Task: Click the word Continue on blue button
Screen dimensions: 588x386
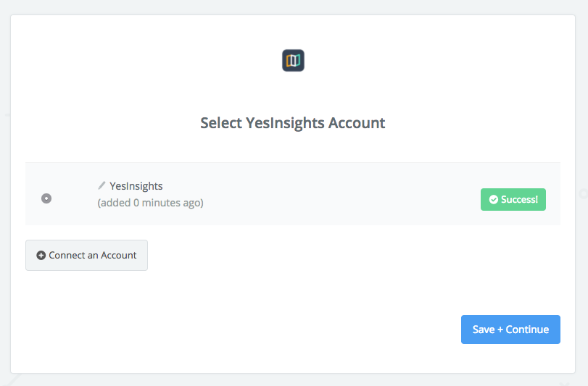Action: 527,330
